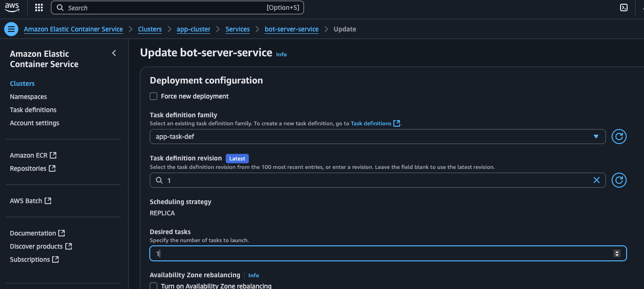Refresh the task definition family list

(619, 137)
